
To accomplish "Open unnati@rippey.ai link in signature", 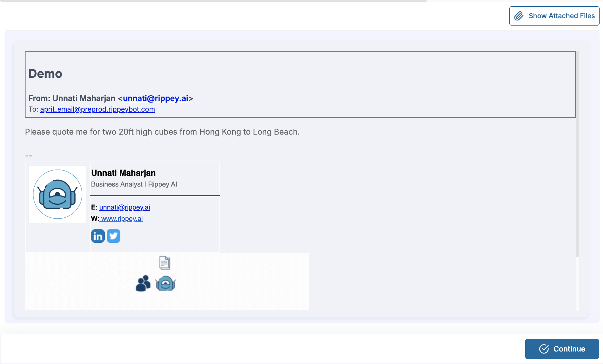I will click(x=124, y=207).
